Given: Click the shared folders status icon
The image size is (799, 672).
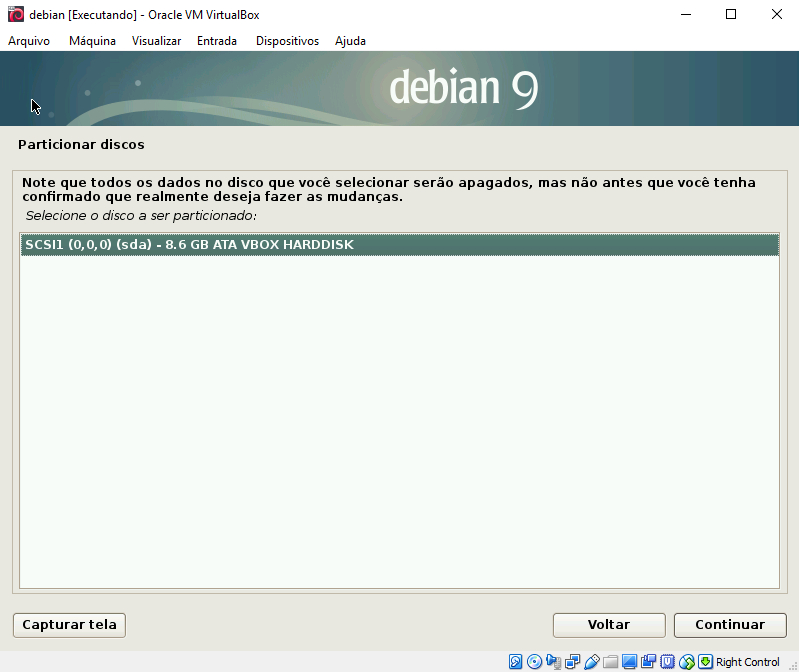Looking at the screenshot, I should point(610,662).
